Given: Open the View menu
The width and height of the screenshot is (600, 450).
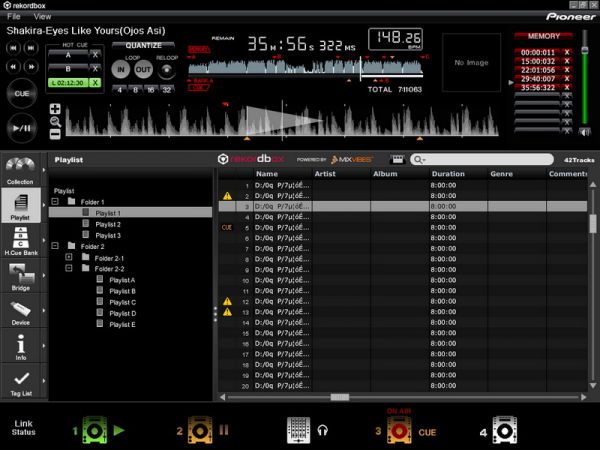Looking at the screenshot, I should pyautogui.click(x=42, y=16).
